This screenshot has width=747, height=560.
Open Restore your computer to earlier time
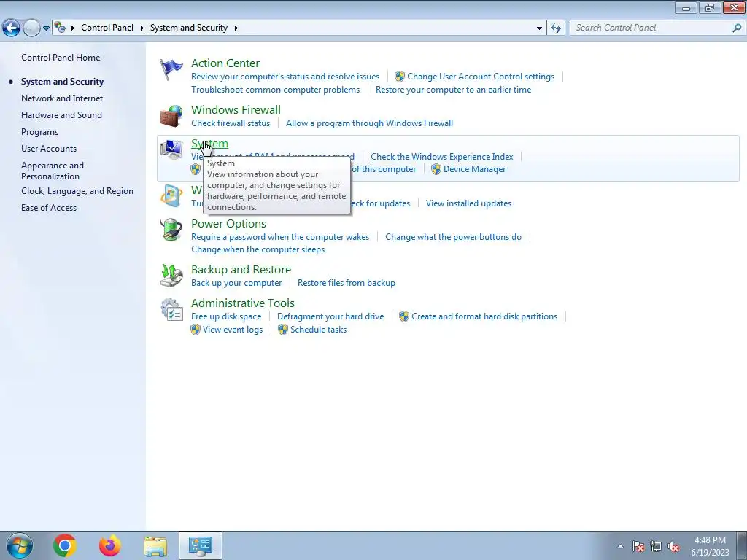[453, 90]
